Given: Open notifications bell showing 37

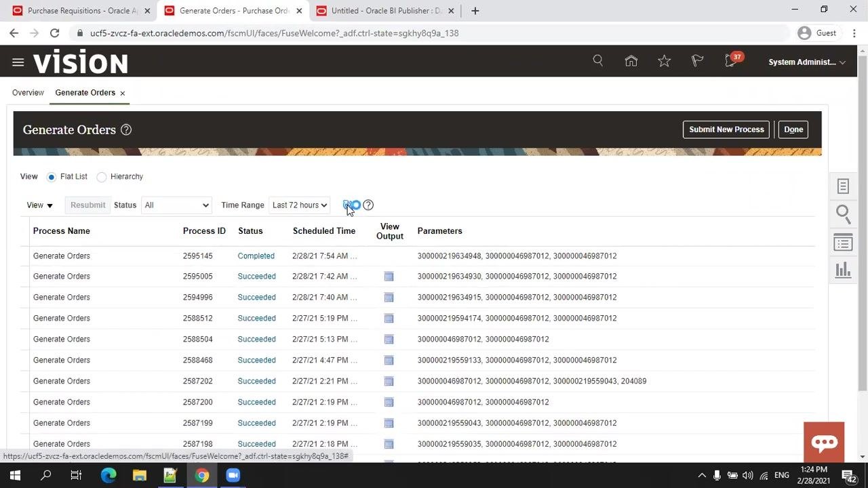Looking at the screenshot, I should click(732, 60).
